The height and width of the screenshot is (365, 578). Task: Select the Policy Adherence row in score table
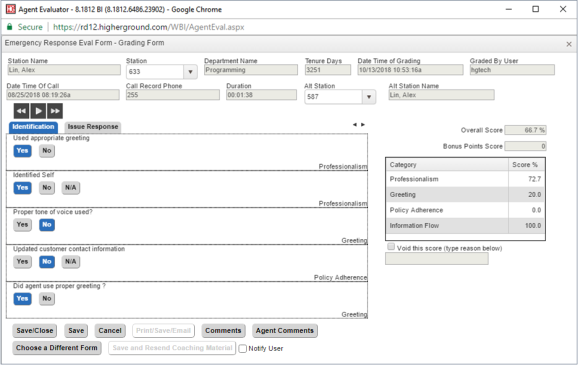click(466, 210)
